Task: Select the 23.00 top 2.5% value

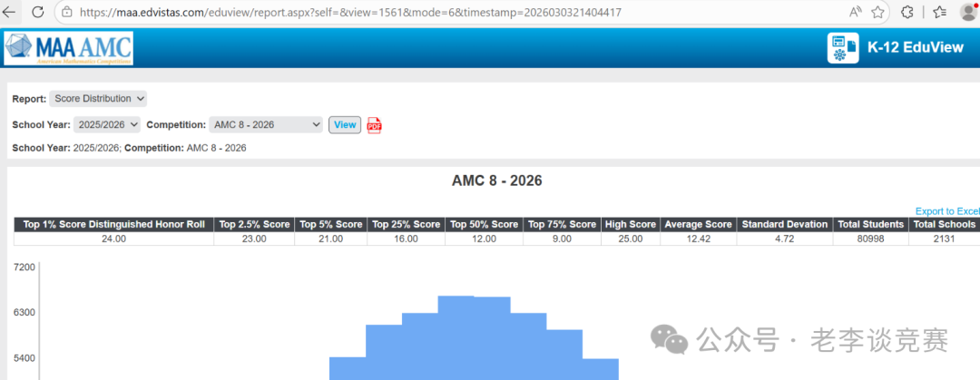Action: click(254, 239)
